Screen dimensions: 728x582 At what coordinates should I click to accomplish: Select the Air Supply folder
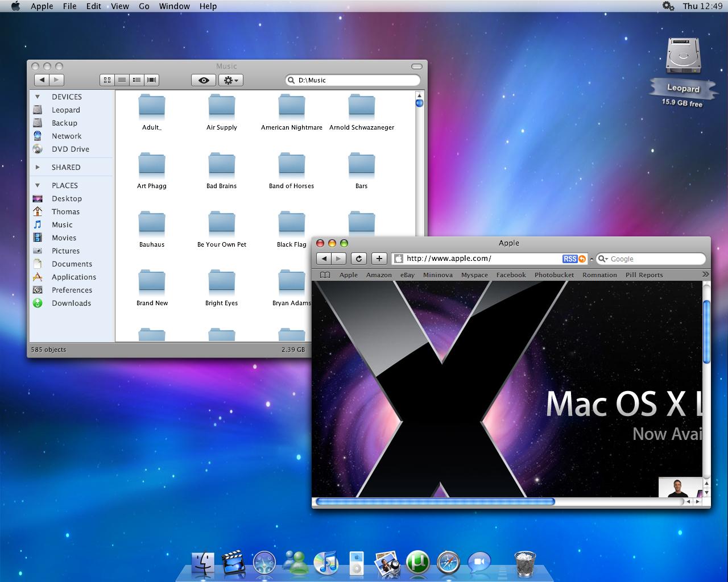222,113
